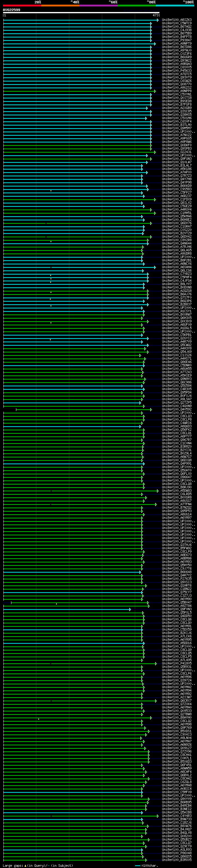Open hit UniRef100_C5WTC9
This screenshot has width=197, height=868.
click(x=177, y=23)
